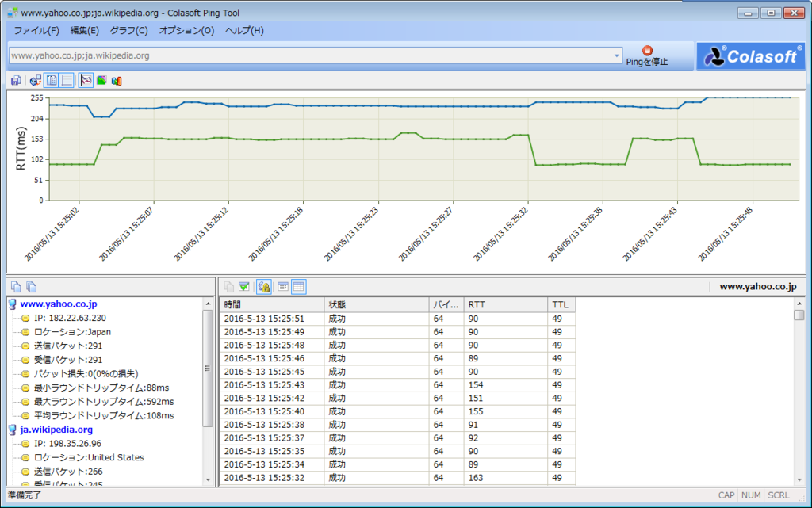The width and height of the screenshot is (812, 508).
Task: Select the パケット損失:0(0%の損失) row
Action: click(x=86, y=374)
